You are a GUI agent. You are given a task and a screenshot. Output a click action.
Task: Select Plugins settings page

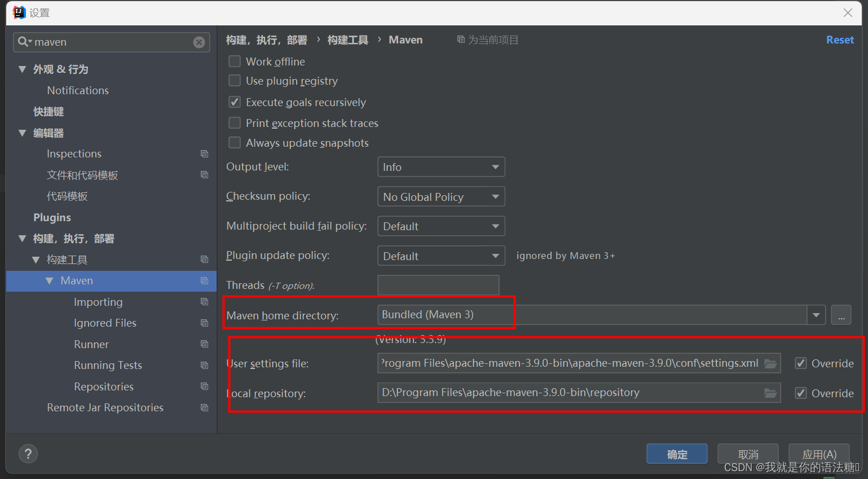[52, 217]
